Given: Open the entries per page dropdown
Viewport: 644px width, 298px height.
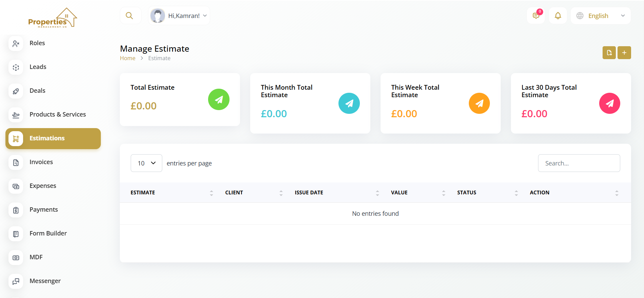Looking at the screenshot, I should tap(146, 163).
